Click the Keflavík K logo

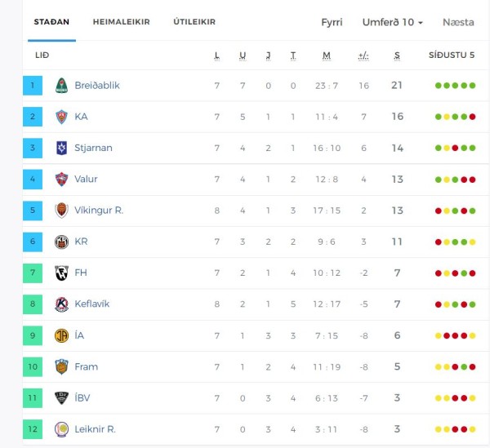coord(61,304)
